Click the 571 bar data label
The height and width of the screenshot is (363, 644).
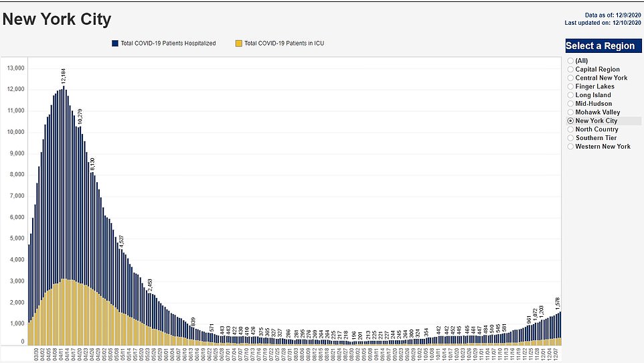pos(212,328)
